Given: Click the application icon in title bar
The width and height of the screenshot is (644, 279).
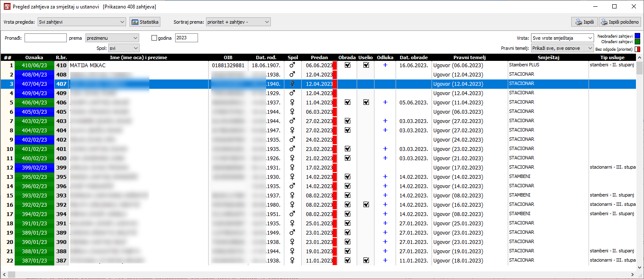Looking at the screenshot, I should [x=6, y=7].
